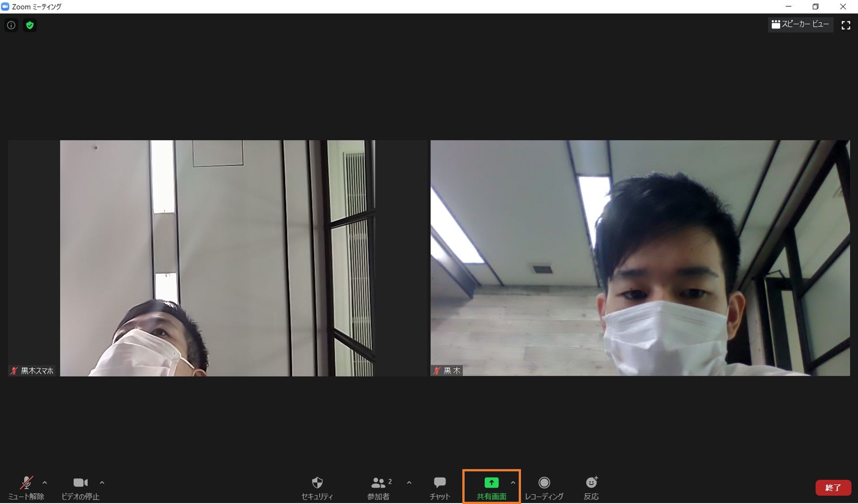Enter full screen mode icon

[845, 25]
